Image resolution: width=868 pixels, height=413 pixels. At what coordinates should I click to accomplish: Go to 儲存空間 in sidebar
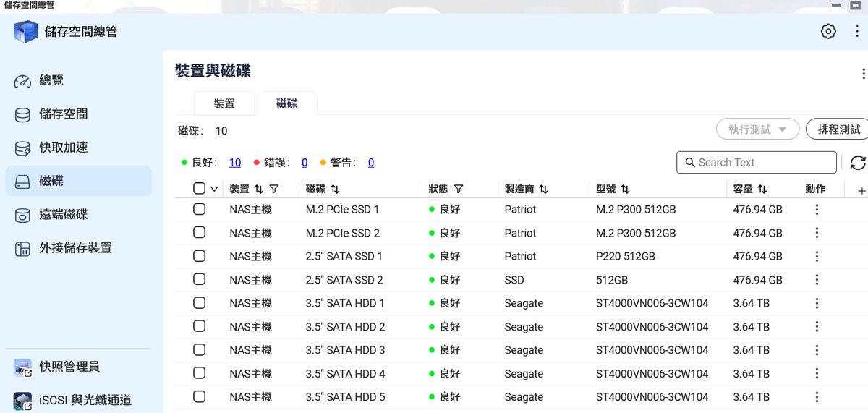pos(63,114)
